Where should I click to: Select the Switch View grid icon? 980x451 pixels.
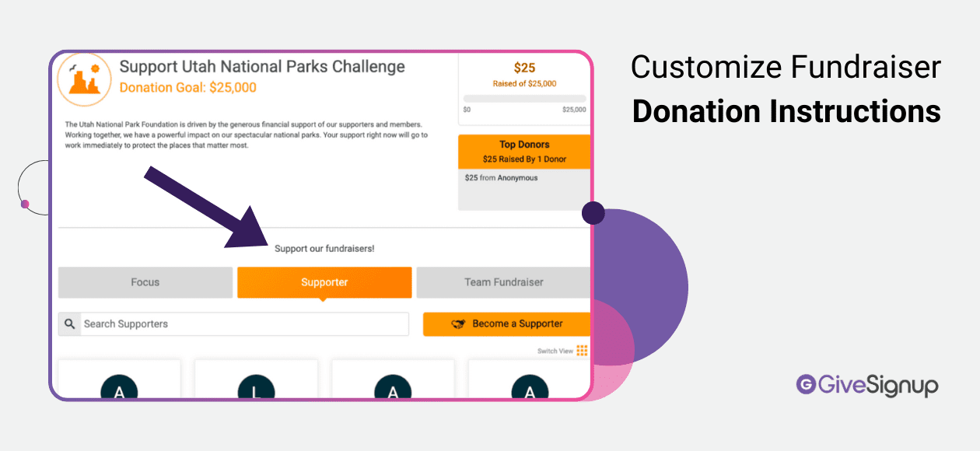pyautogui.click(x=583, y=351)
